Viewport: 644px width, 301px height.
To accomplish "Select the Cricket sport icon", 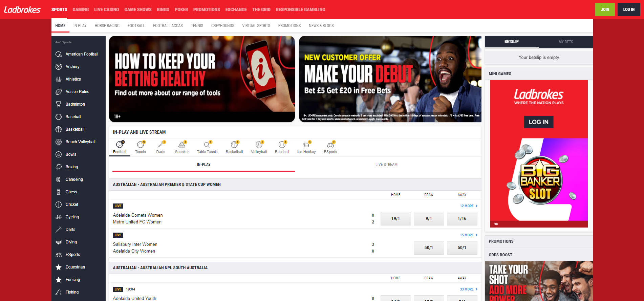I will 59,205.
